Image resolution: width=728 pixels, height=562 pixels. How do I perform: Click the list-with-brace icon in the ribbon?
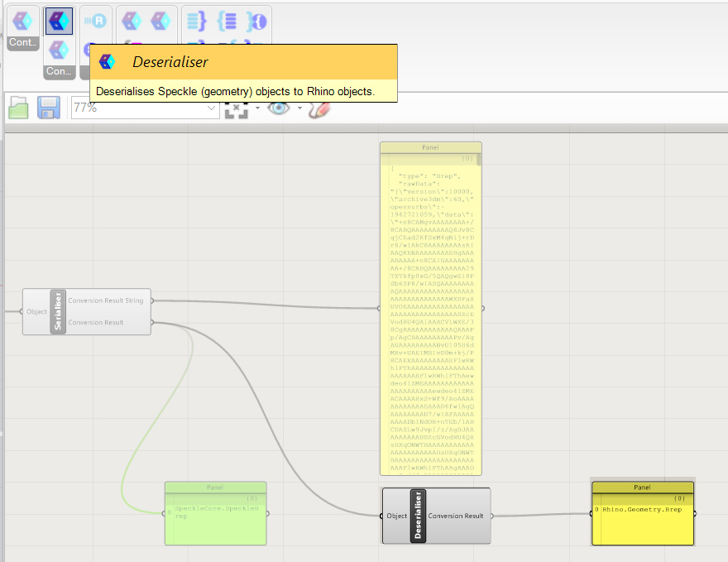(196, 22)
